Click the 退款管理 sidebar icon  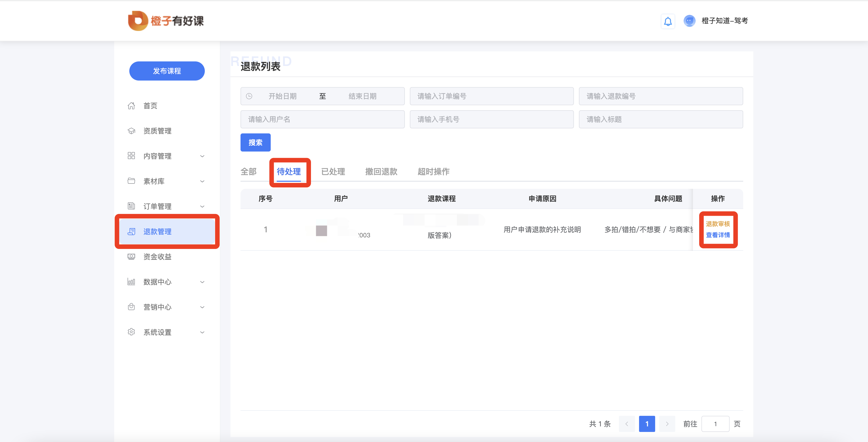click(x=131, y=232)
